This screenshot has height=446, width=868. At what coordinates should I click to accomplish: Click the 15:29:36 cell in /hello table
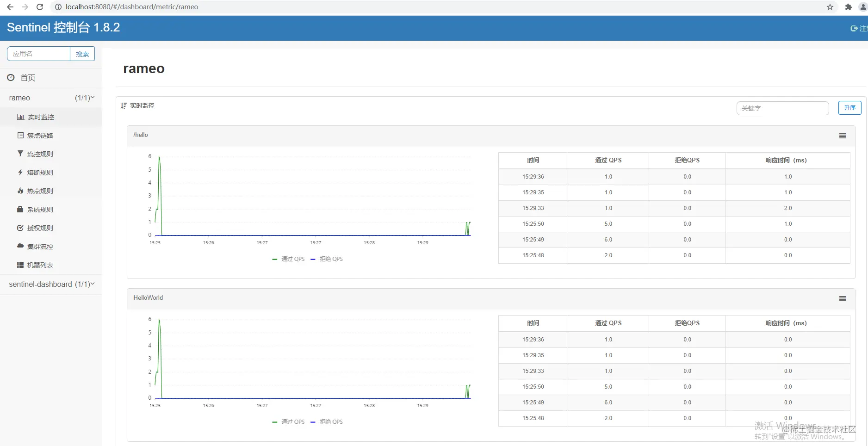pos(533,177)
